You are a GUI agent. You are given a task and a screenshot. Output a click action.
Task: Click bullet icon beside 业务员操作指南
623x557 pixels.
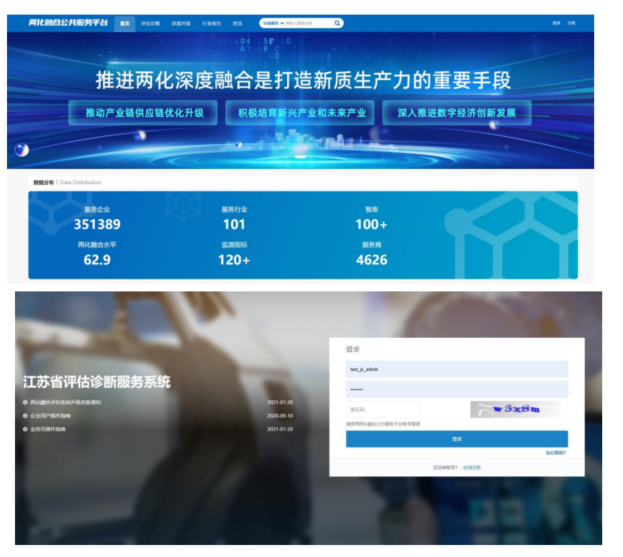point(25,429)
